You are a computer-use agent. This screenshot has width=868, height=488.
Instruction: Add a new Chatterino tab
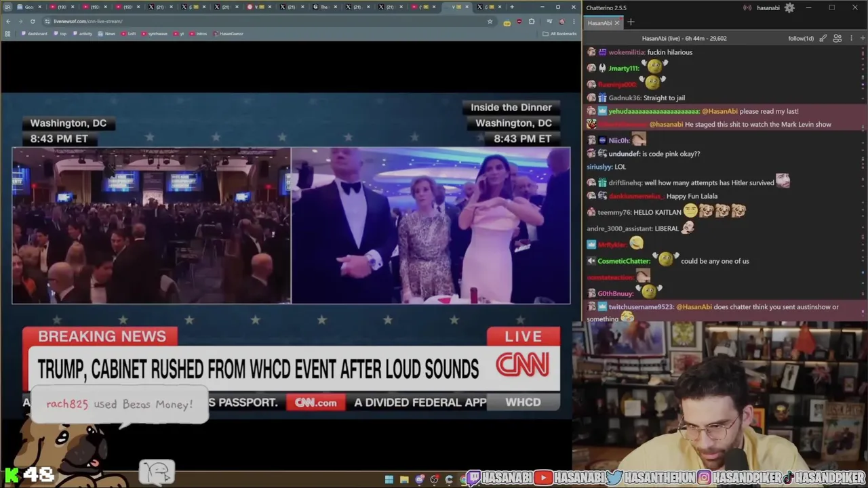click(631, 22)
